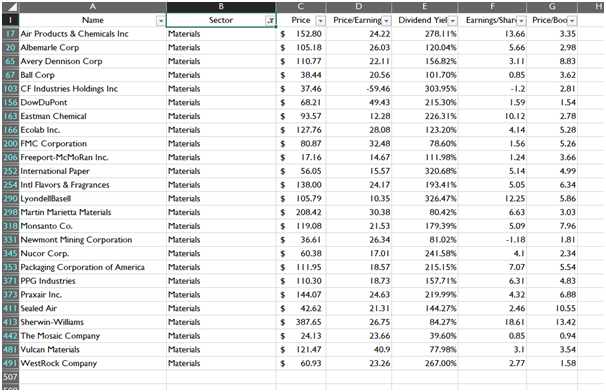Select column A header
Screen dimensions: 606x392
point(93,7)
